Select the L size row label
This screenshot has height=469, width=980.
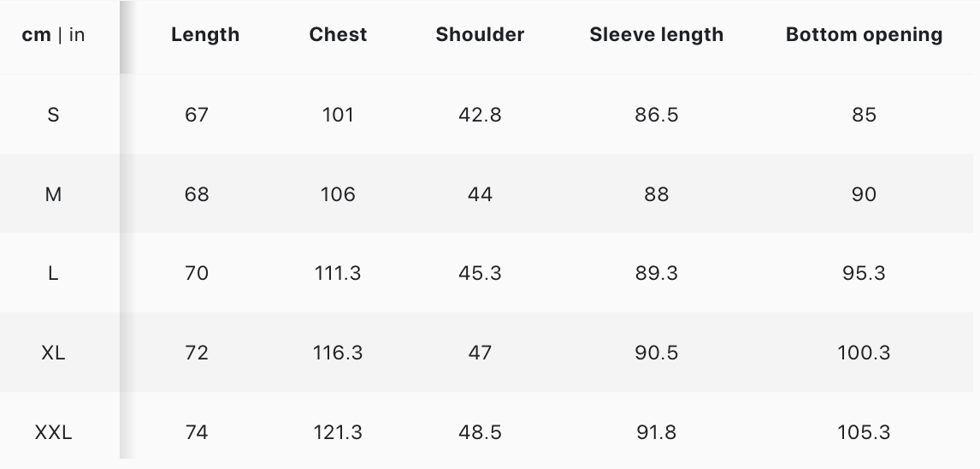click(53, 274)
